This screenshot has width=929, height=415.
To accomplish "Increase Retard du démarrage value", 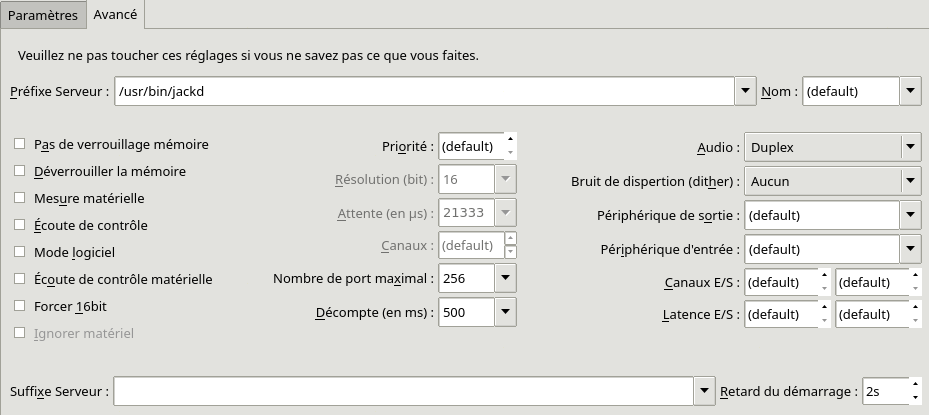I will [x=913, y=384].
